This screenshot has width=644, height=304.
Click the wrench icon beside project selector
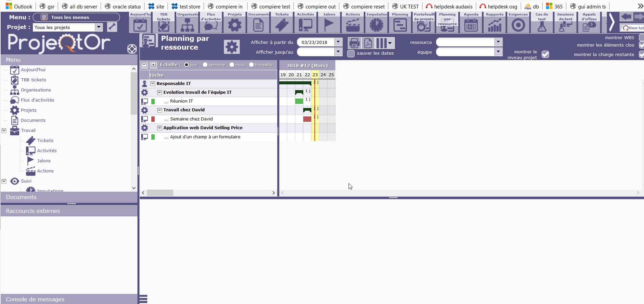(112, 27)
